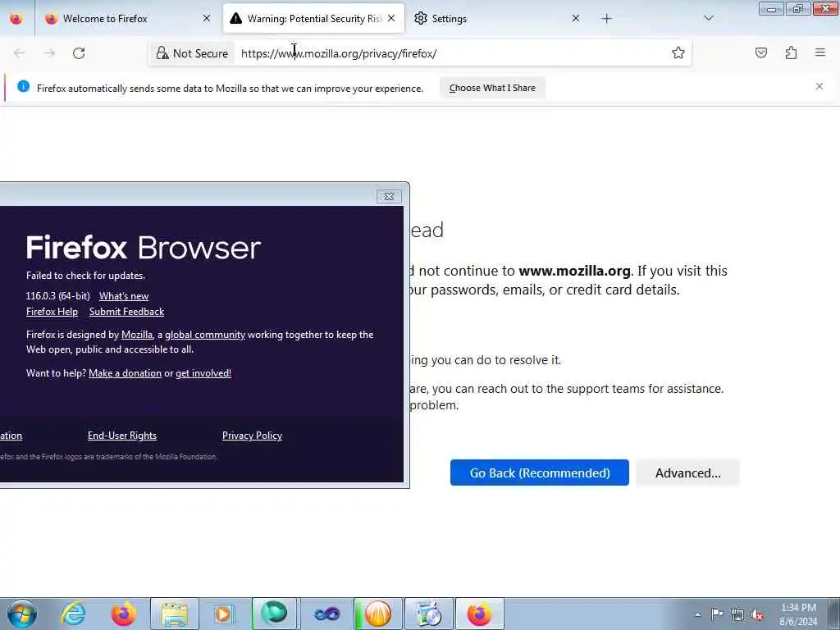Click the disc and music note taskbar icon
Viewport: 840px width, 630px height.
tap(428, 614)
